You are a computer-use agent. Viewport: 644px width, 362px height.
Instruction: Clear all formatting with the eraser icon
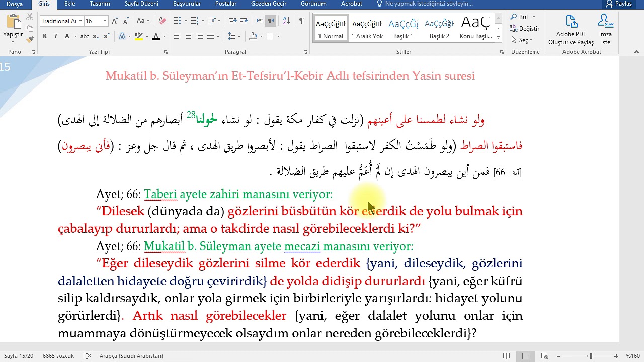[x=162, y=21]
